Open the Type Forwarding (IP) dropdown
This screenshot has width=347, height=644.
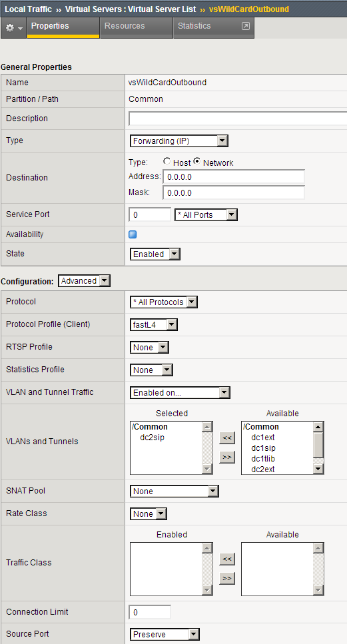[x=179, y=141]
